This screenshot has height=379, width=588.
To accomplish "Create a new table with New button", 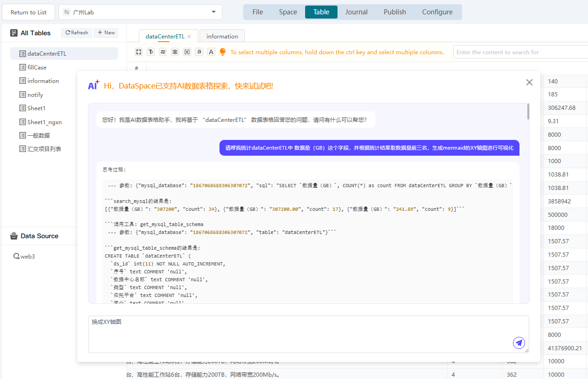I will pos(106,33).
